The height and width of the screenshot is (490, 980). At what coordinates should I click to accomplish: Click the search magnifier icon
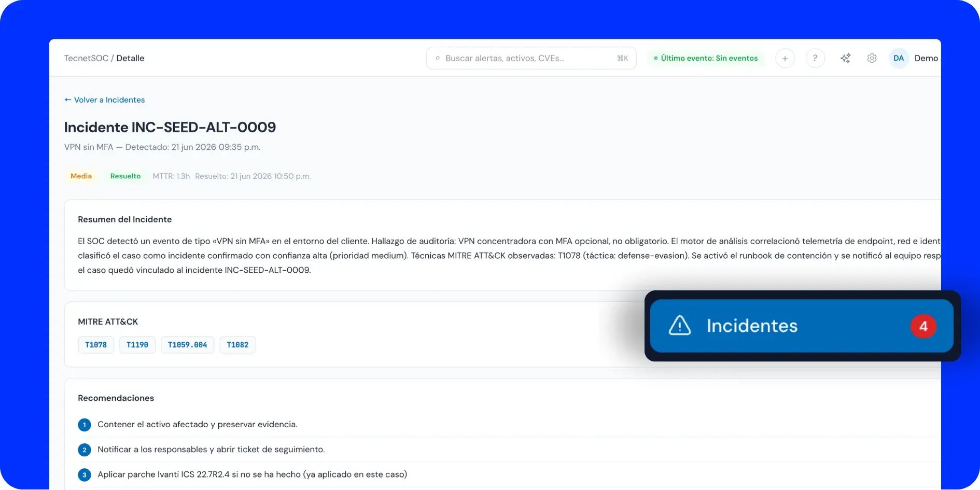(438, 59)
